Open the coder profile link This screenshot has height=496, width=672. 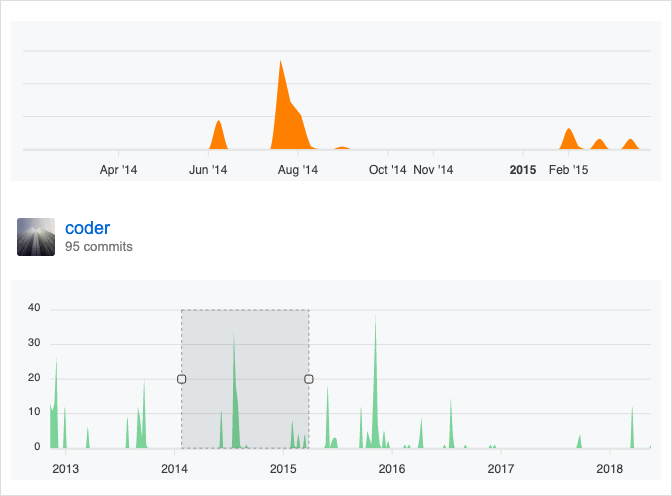pyautogui.click(x=87, y=228)
